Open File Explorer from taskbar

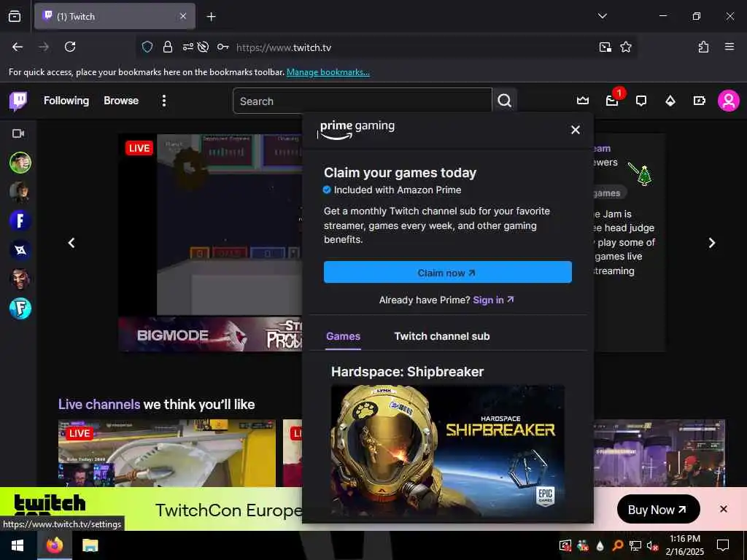(x=90, y=545)
